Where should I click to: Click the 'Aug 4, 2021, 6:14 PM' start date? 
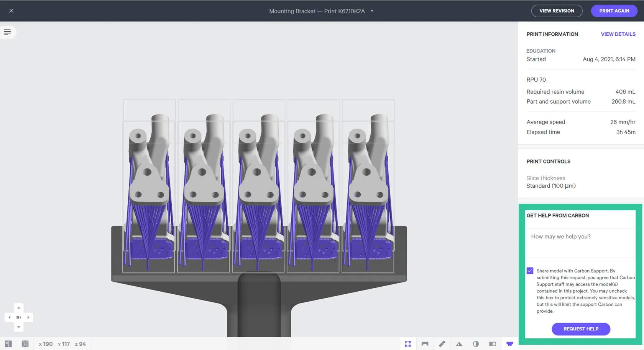609,59
